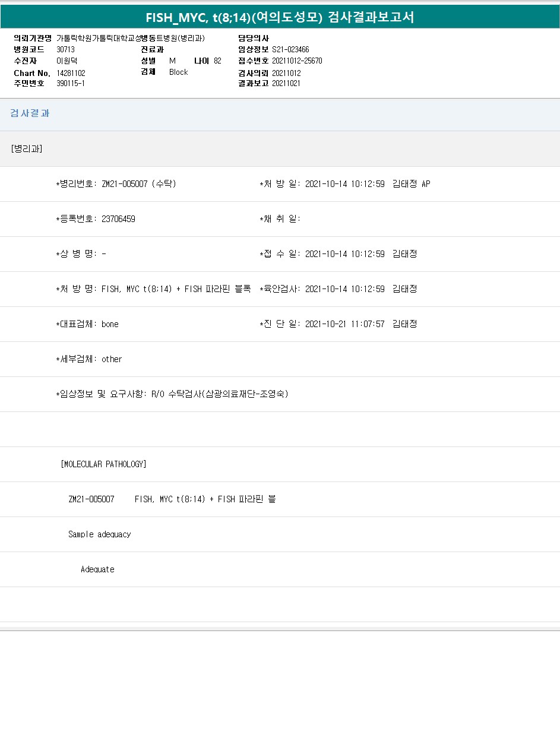
Task: Select clinical info value S21-023466
Action: click(x=290, y=50)
